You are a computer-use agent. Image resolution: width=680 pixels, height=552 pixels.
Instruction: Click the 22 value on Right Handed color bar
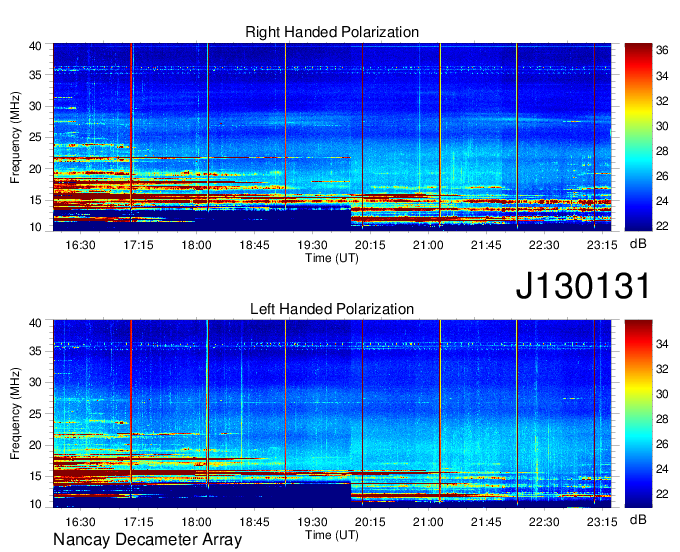[x=662, y=226]
